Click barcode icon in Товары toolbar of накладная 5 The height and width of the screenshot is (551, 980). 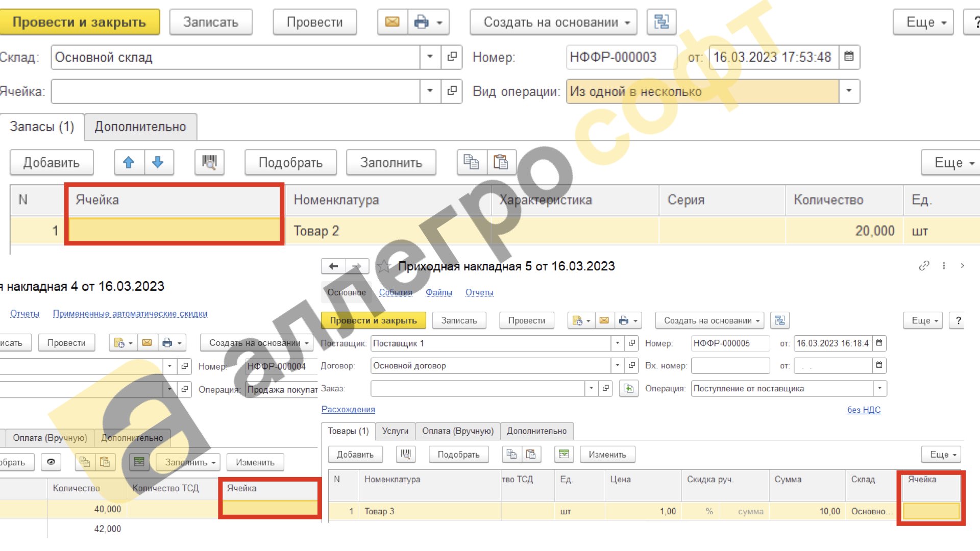[406, 454]
